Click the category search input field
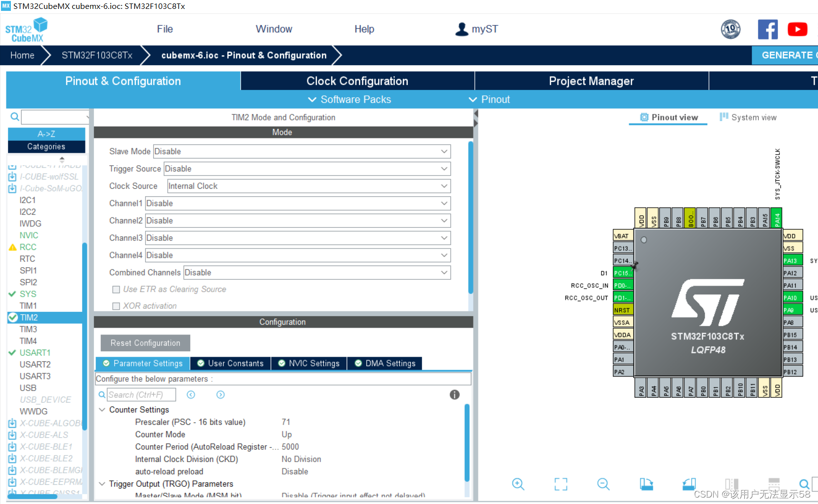Image resolution: width=818 pixels, height=504 pixels. [55, 117]
